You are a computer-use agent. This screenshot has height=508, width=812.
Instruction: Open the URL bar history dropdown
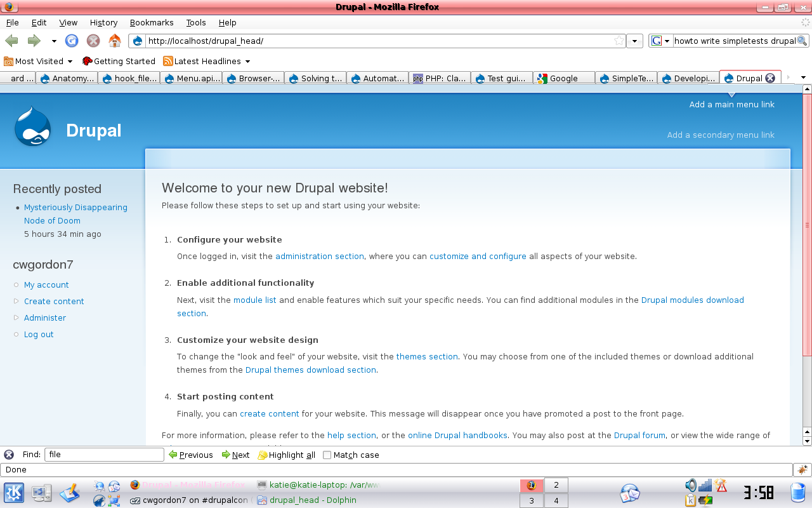634,41
